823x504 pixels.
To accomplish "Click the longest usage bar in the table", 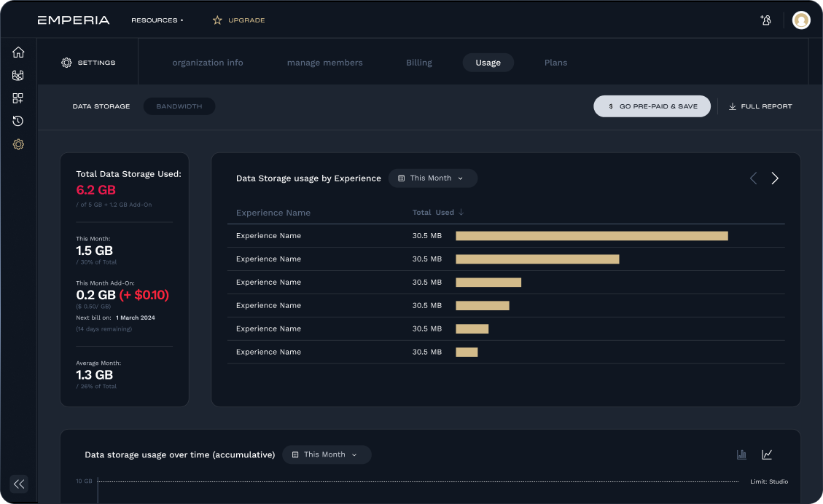I will point(591,236).
